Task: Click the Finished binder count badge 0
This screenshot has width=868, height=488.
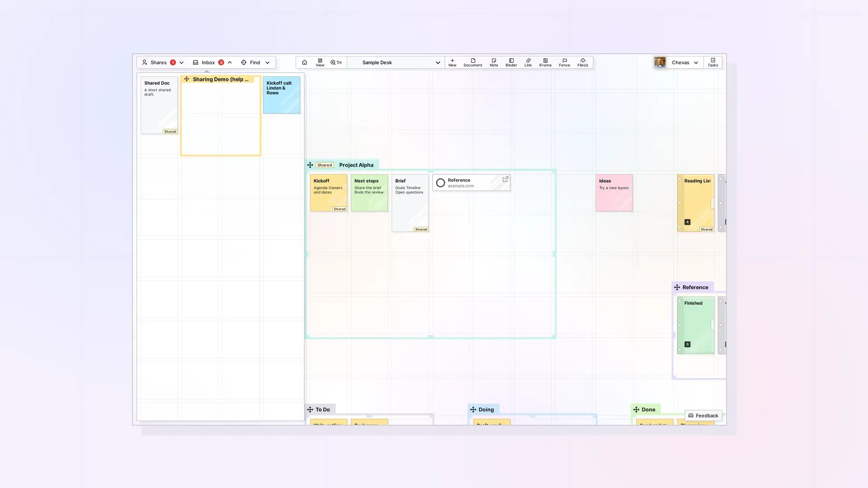Action: point(687,344)
